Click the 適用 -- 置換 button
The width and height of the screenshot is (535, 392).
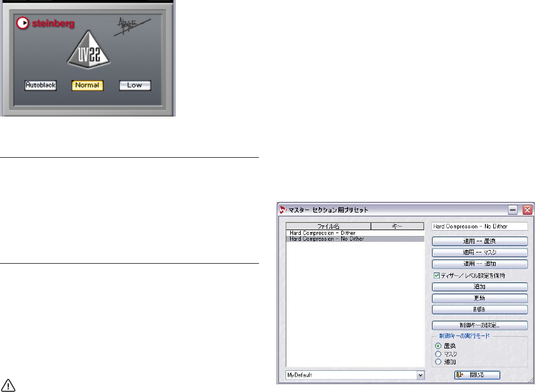tap(480, 241)
